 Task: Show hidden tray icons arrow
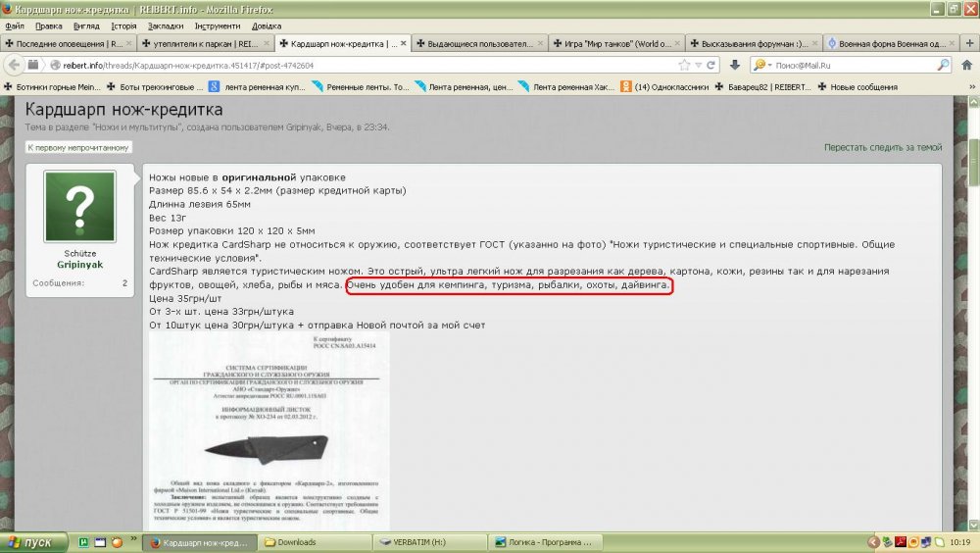(x=873, y=542)
